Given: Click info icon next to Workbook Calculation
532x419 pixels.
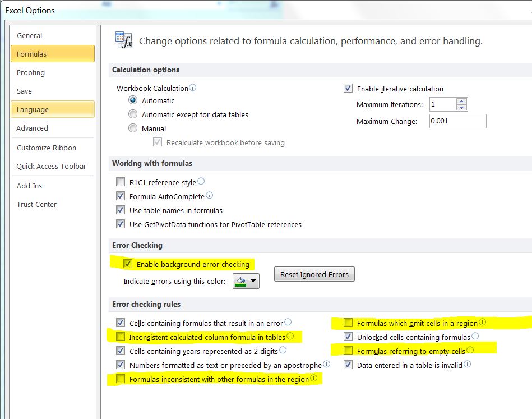Looking at the screenshot, I should click(x=193, y=88).
